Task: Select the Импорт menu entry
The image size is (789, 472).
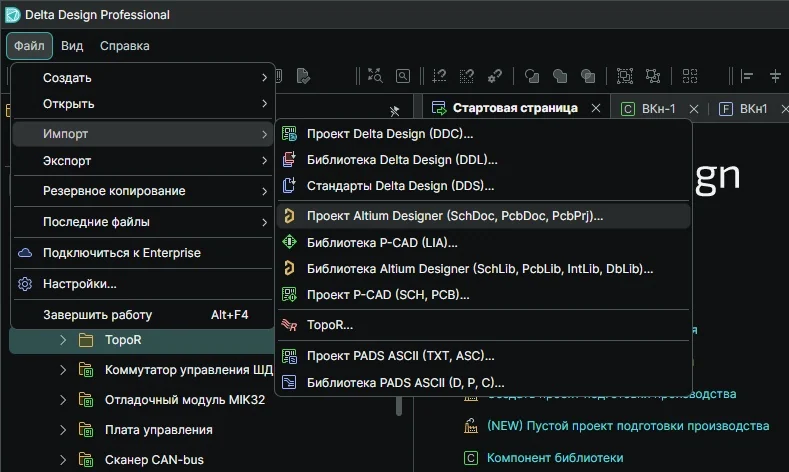Action: click(143, 134)
